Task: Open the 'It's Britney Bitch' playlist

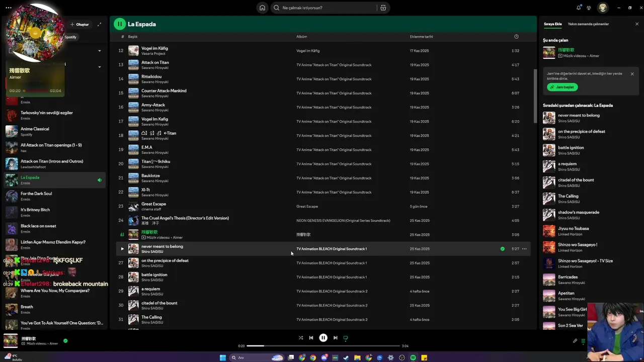Action: (55, 212)
